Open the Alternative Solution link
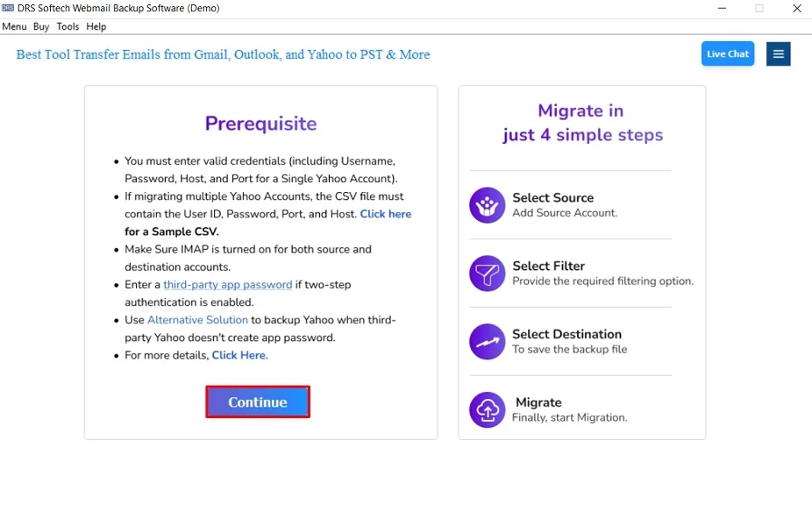Viewport: 812px width, 526px height. (x=197, y=319)
